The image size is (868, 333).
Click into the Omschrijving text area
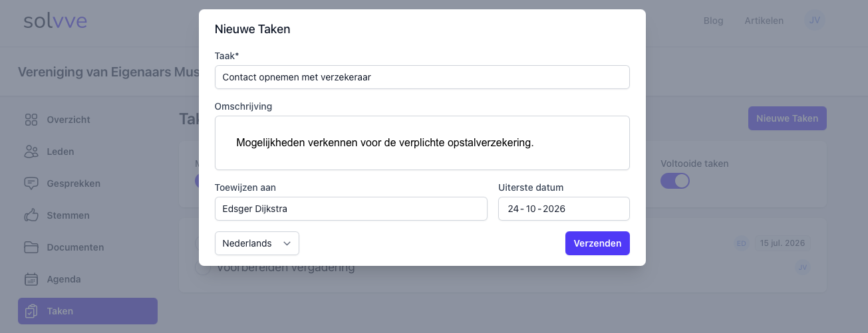(422, 143)
